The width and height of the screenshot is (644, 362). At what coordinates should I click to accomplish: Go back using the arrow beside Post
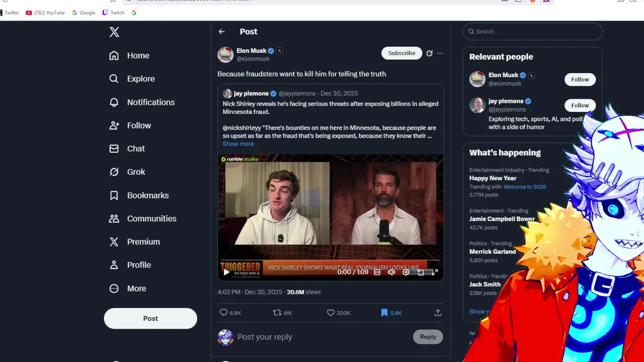221,31
